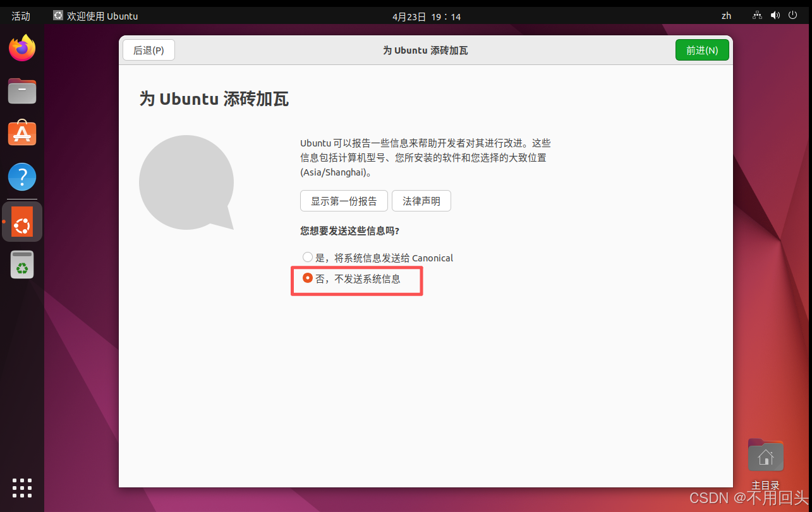Viewport: 812px width, 512px height.
Task: Click the 您想要发送这些信息吗? label
Action: click(349, 231)
